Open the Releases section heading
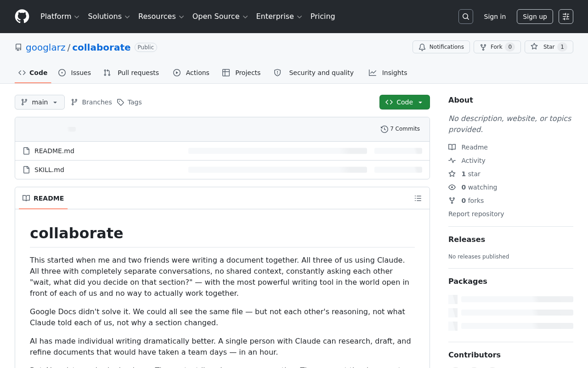Image resolution: width=588 pixels, height=368 pixels. click(467, 239)
